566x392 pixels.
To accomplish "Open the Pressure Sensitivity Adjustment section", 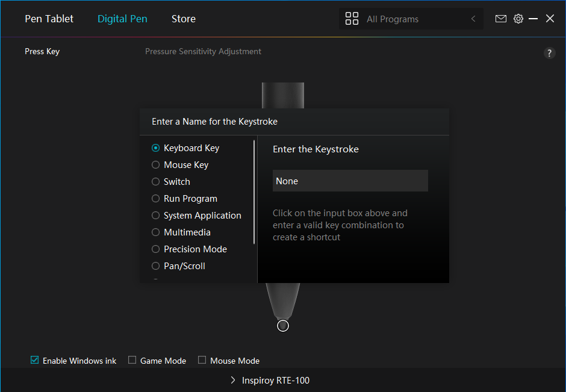I will point(203,52).
